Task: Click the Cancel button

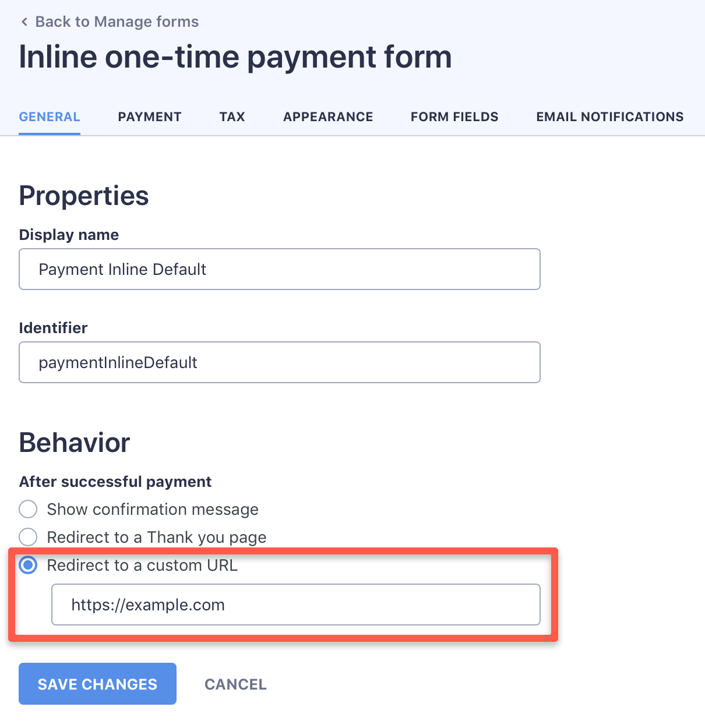Action: (x=235, y=684)
